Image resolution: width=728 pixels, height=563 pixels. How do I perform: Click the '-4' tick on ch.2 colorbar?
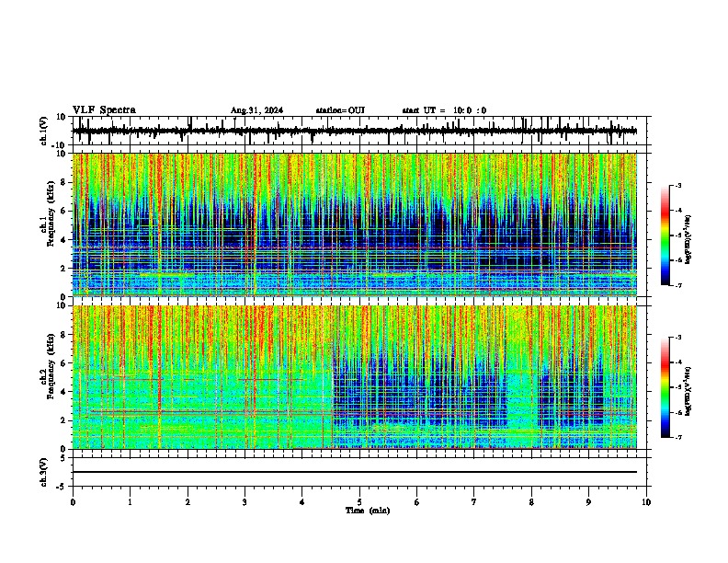[678, 362]
